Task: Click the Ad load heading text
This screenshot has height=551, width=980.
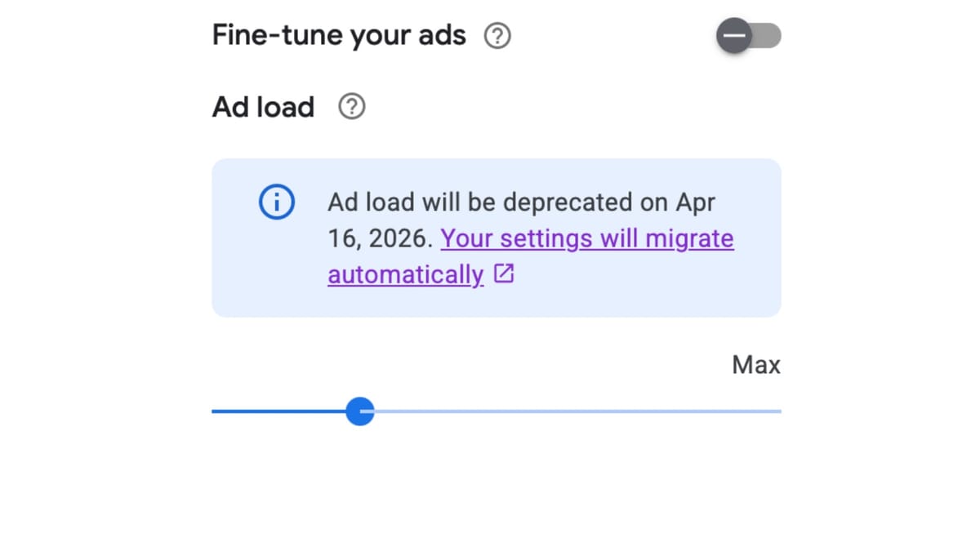Action: [263, 106]
